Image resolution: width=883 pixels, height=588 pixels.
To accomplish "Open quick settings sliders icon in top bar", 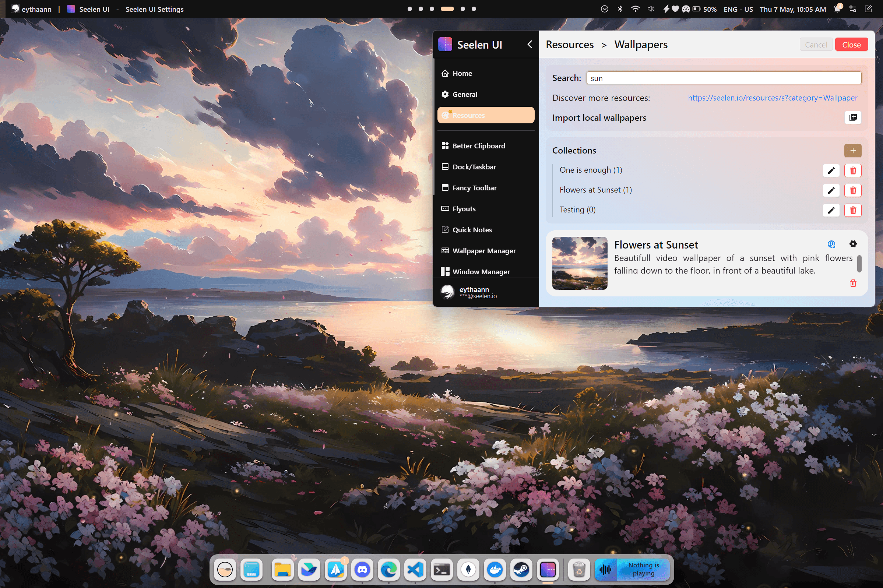I will (x=853, y=8).
